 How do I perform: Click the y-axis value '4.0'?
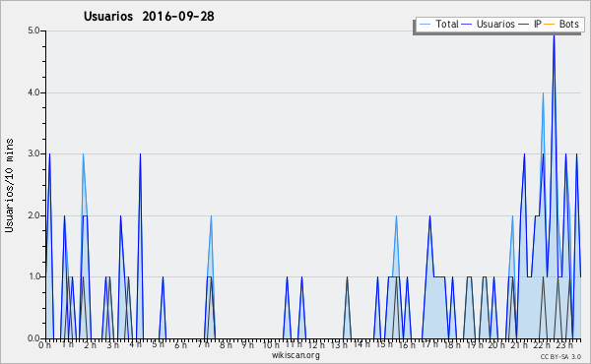33,92
